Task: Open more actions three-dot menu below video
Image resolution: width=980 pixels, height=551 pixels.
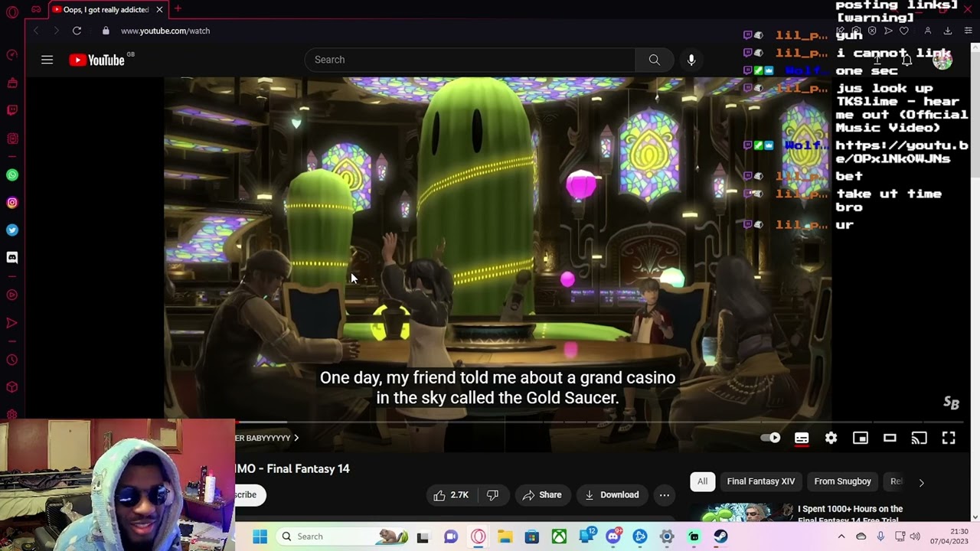Action: (665, 495)
